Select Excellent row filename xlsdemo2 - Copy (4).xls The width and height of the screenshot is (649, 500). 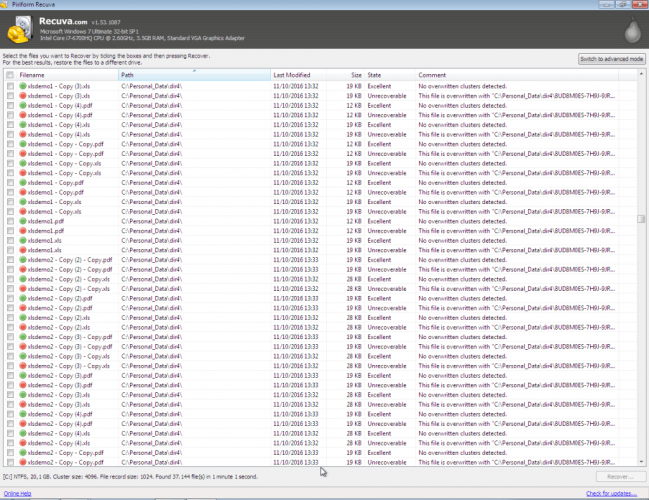tap(59, 433)
